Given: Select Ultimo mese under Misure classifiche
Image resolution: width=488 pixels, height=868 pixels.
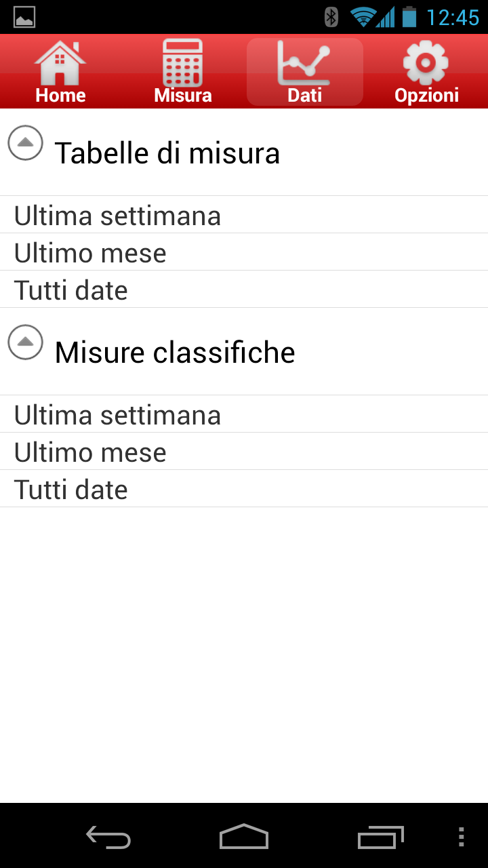Looking at the screenshot, I should pyautogui.click(x=244, y=452).
